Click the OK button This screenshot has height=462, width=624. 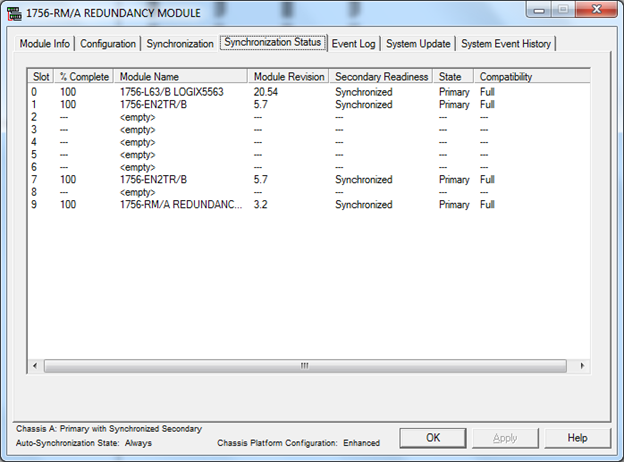pyautogui.click(x=433, y=438)
